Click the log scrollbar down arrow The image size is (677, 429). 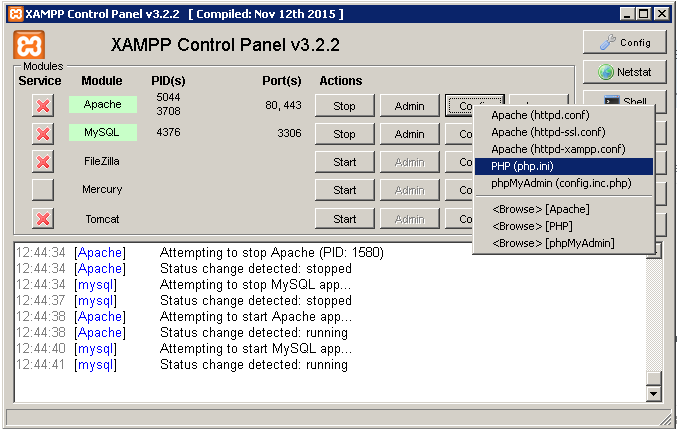tap(654, 393)
